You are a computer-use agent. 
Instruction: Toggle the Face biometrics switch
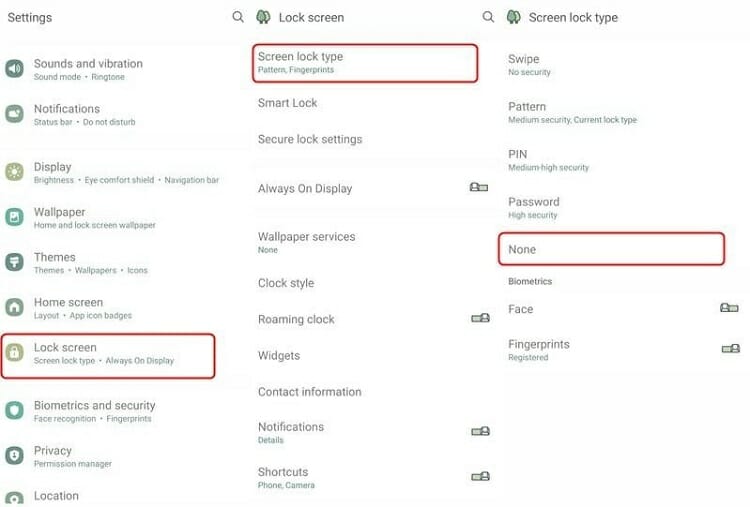(x=729, y=308)
